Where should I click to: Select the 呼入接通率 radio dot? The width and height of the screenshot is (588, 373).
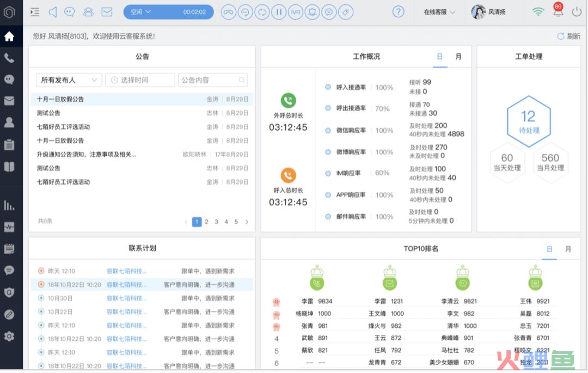(x=328, y=87)
